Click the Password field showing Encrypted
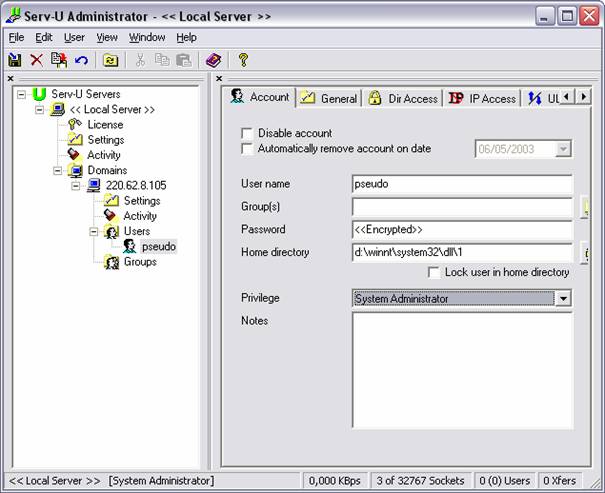Image resolution: width=605 pixels, height=493 pixels. pos(462,230)
